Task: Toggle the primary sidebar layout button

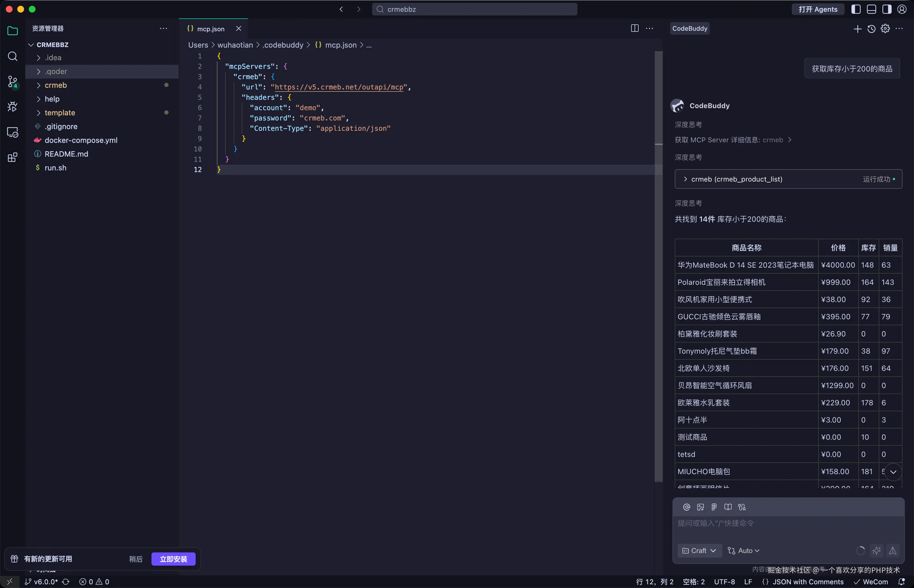Action: pos(856,9)
